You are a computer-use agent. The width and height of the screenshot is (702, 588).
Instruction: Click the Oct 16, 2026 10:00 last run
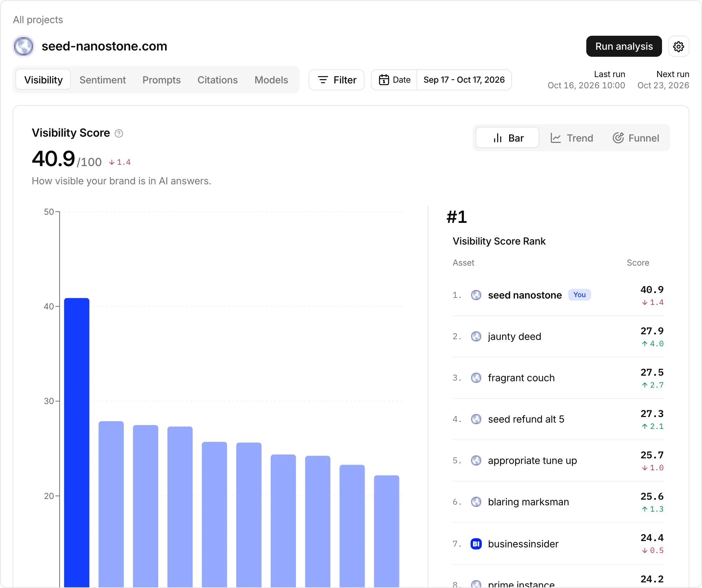[586, 85]
